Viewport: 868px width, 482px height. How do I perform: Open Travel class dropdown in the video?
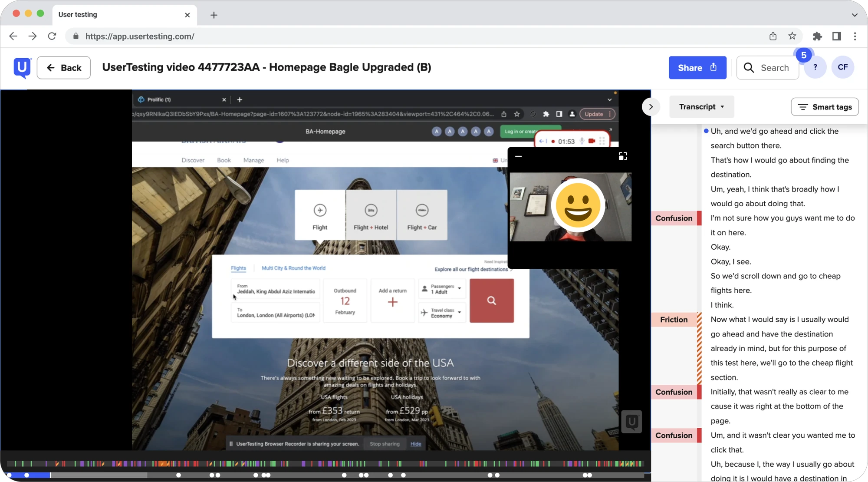(442, 313)
